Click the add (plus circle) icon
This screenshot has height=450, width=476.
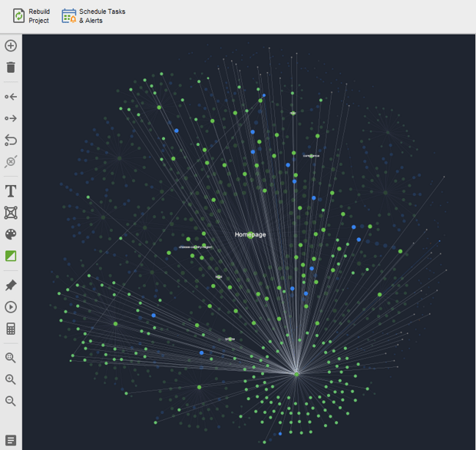[x=11, y=46]
